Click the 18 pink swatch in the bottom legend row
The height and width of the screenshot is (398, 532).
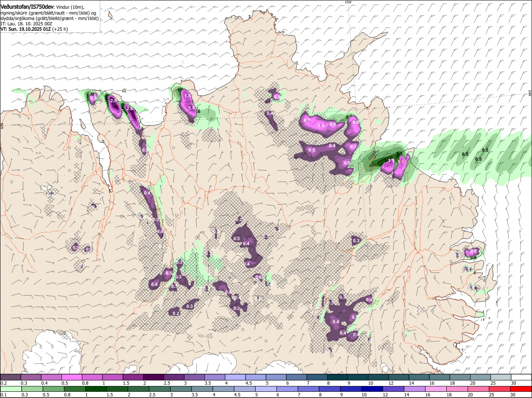[x=457, y=389]
